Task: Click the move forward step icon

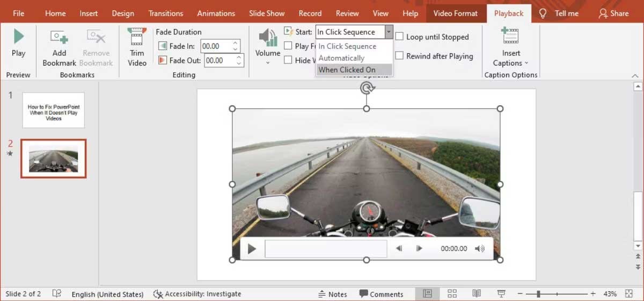Action: [419, 248]
